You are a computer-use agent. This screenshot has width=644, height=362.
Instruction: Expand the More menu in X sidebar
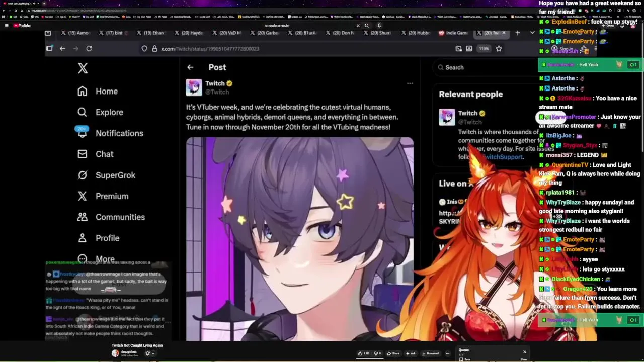[96, 258]
